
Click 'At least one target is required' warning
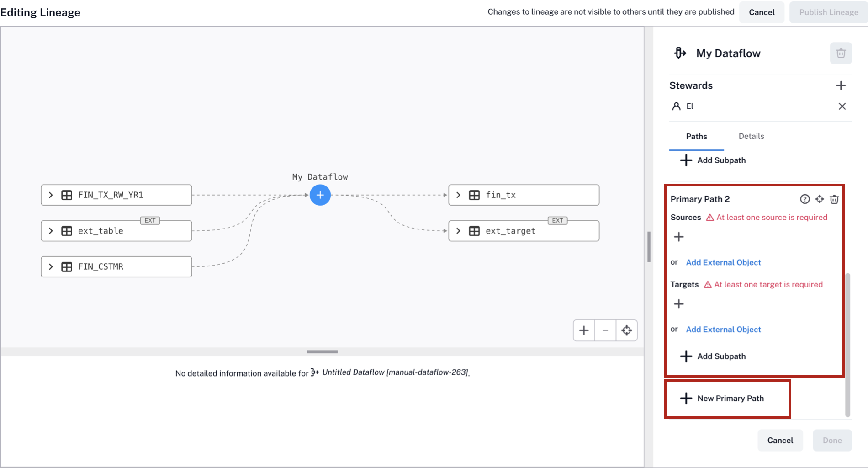tap(763, 285)
